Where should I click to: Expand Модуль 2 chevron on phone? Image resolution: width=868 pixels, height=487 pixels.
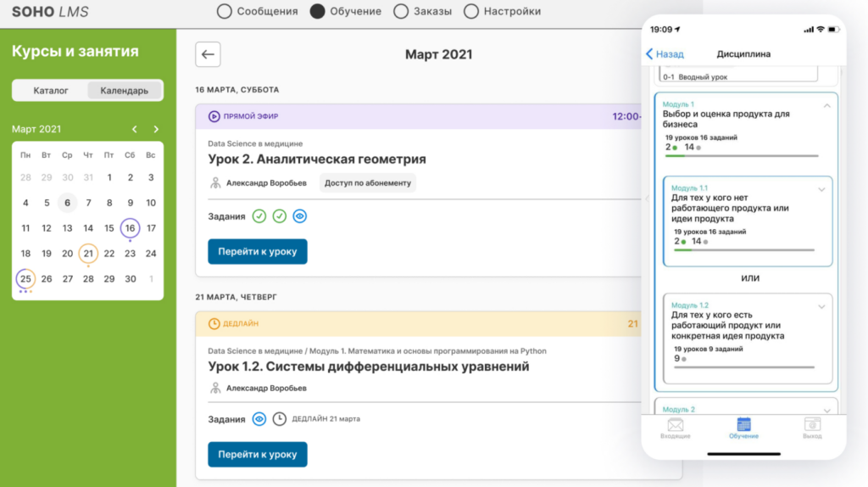(826, 411)
